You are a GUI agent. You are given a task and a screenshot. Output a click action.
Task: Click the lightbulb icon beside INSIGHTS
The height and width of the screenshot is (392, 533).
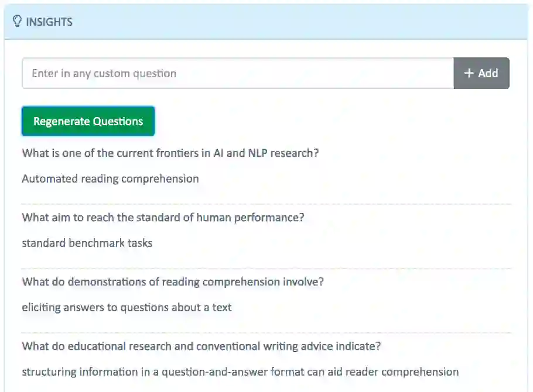[17, 22]
